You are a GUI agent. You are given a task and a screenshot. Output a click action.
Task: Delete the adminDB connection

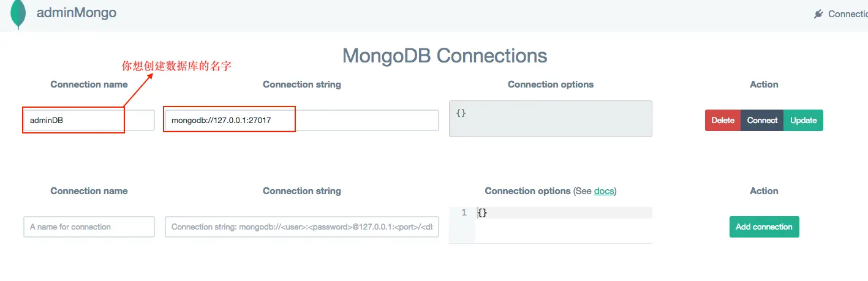click(x=723, y=121)
